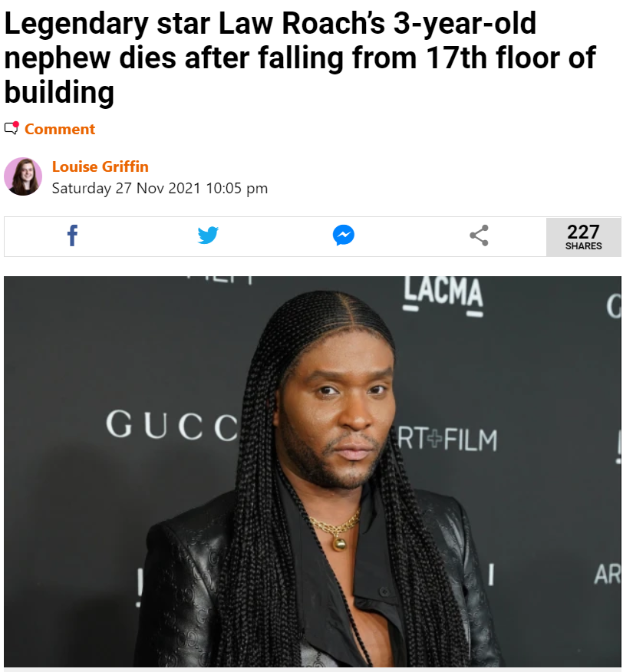Viewport: 623px width, 672px height.
Task: Click the red notification dot on the comment icon
Action: [x=16, y=125]
